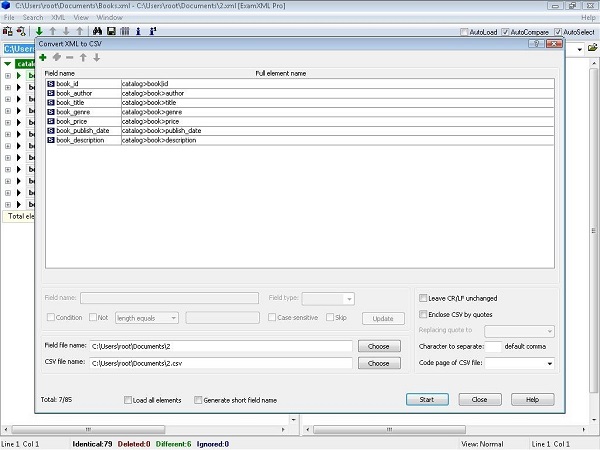Click the floppy disk save icon

point(111,31)
